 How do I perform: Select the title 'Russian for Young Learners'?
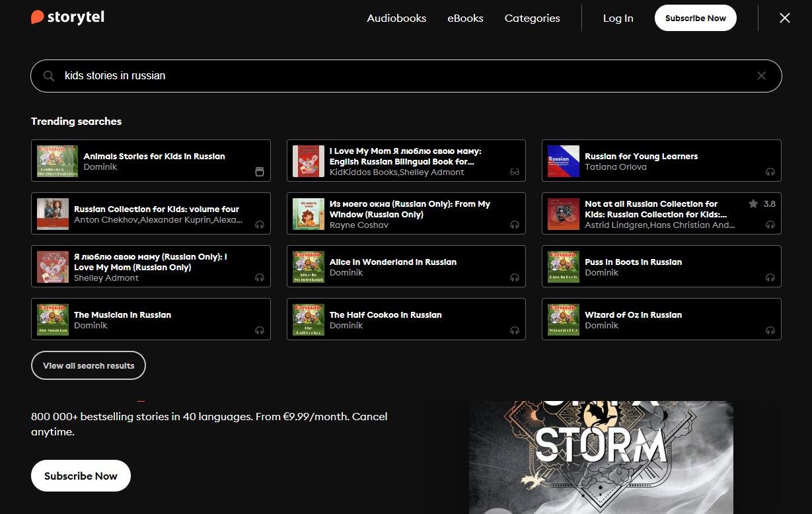pyautogui.click(x=641, y=157)
